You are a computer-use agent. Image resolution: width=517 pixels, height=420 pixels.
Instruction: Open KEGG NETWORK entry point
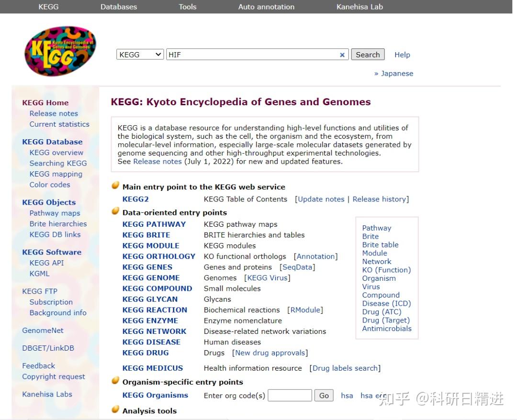[154, 332]
